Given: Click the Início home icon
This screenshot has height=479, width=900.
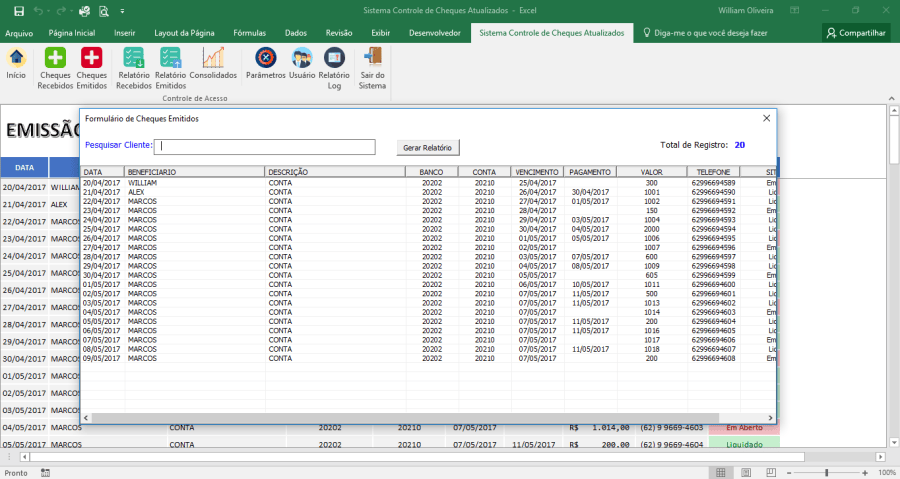Looking at the screenshot, I should pos(16,58).
